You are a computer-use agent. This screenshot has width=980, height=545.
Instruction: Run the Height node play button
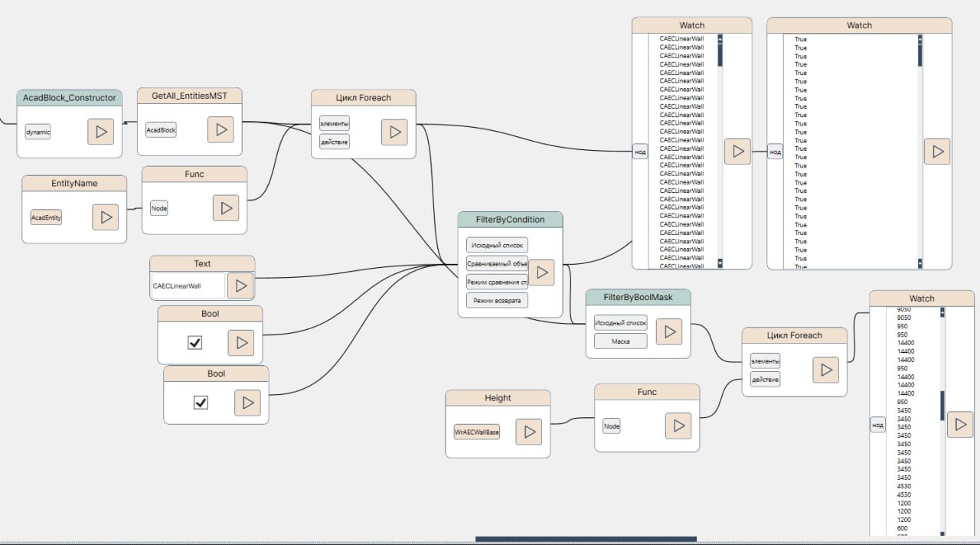528,432
